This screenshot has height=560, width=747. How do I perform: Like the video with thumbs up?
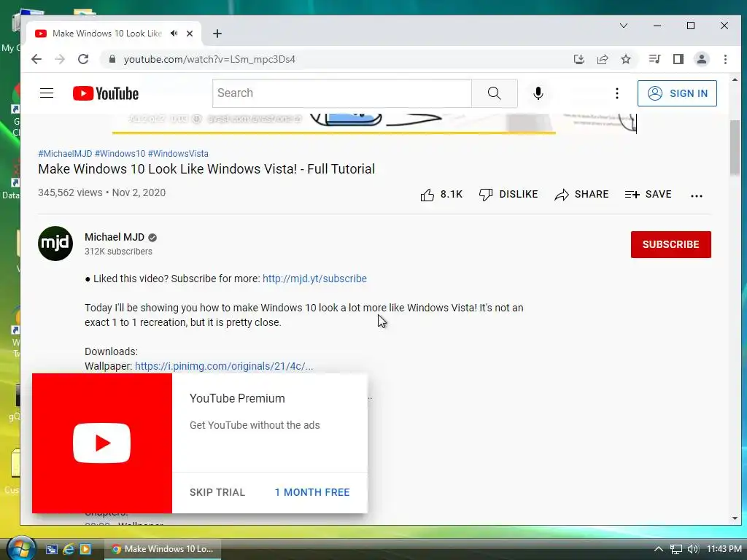click(x=441, y=194)
